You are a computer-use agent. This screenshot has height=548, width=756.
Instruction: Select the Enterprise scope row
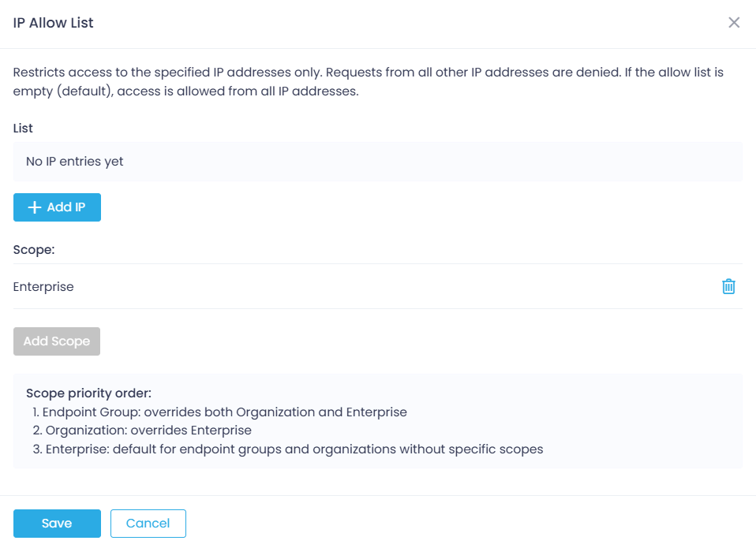click(x=43, y=286)
